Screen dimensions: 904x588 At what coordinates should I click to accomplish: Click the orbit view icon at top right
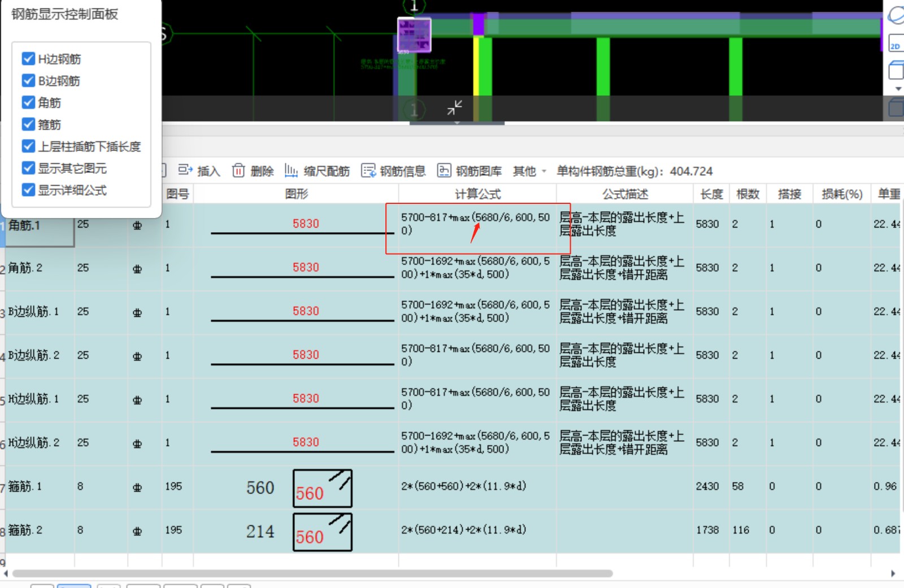(x=896, y=15)
